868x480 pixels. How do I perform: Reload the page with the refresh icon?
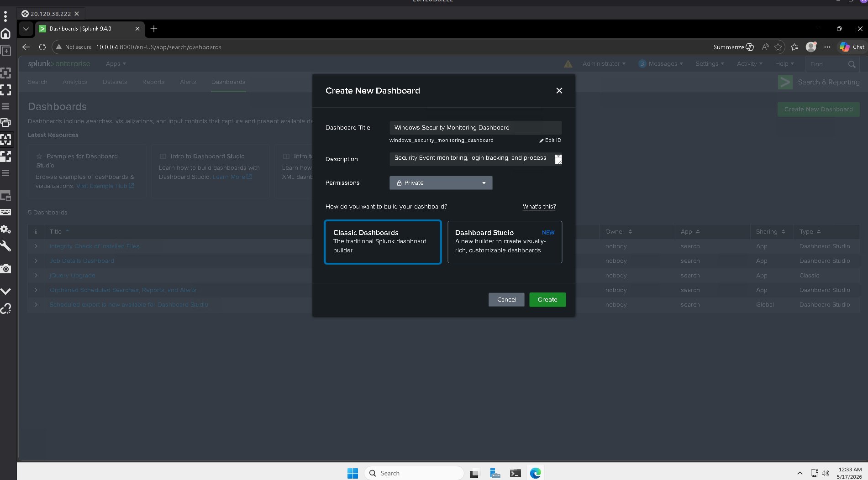42,47
